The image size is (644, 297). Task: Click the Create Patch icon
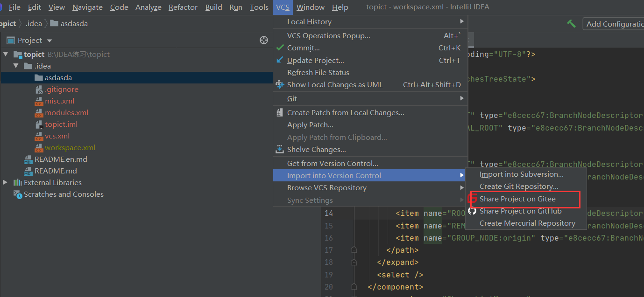point(280,113)
